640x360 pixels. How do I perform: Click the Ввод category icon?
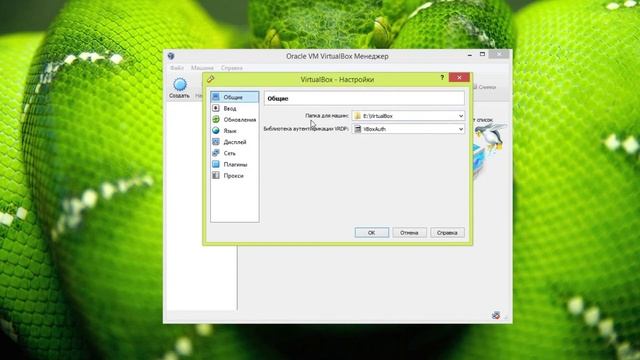(216, 108)
